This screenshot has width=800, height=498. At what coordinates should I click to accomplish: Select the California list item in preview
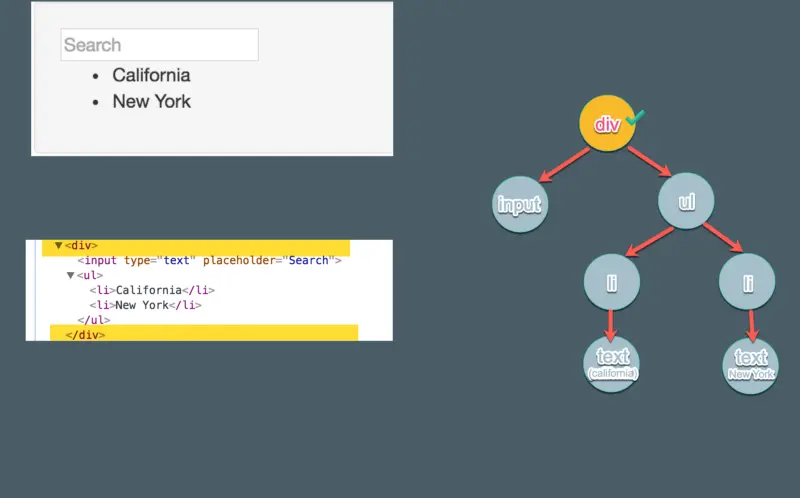tap(151, 75)
